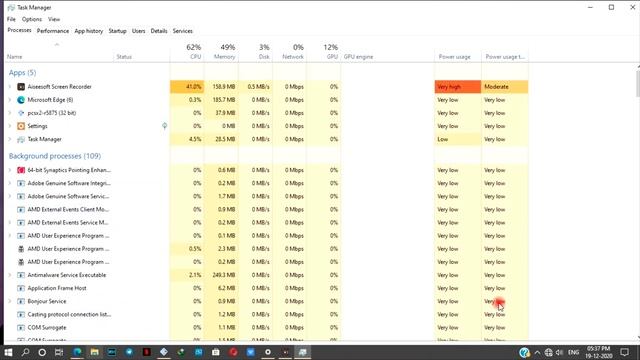Click the Apps (5) group heading

click(22, 73)
